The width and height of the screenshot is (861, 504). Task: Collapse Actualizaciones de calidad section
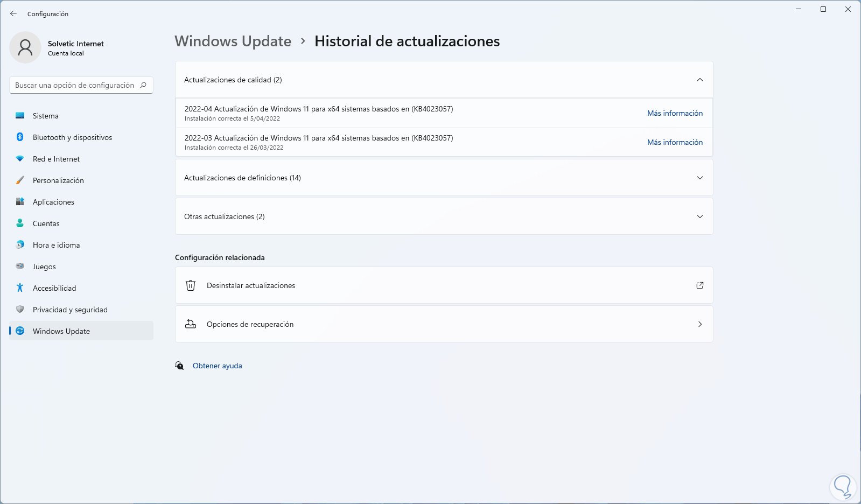coord(700,80)
